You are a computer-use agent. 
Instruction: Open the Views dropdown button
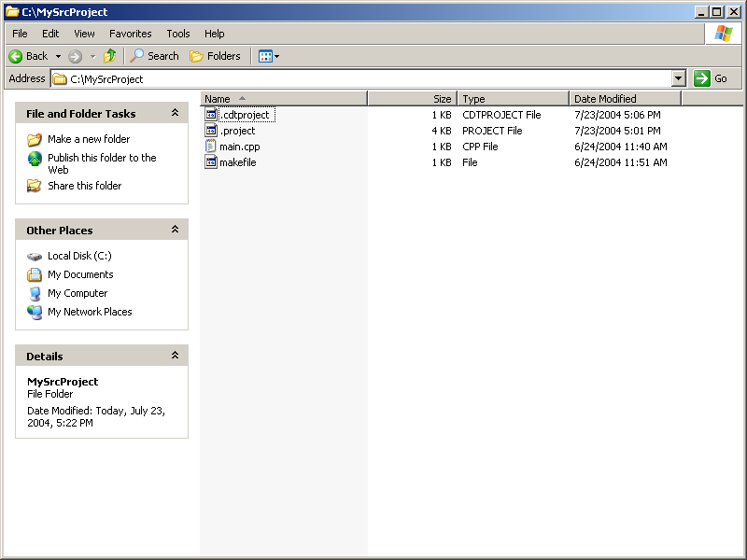268,56
